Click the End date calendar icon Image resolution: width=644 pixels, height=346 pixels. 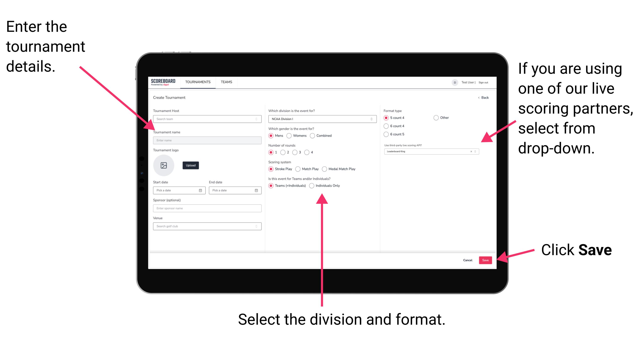pos(256,190)
